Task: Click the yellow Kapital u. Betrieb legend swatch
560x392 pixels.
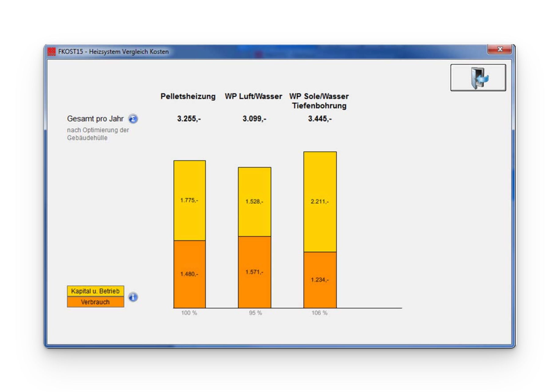Action: click(95, 291)
